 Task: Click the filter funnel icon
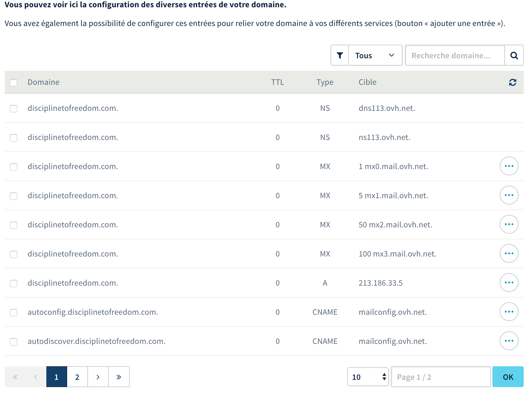(x=339, y=55)
